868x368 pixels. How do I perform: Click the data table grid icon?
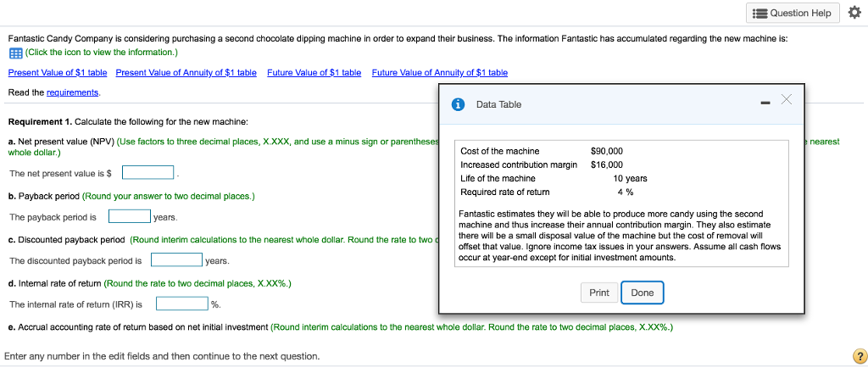(15, 53)
